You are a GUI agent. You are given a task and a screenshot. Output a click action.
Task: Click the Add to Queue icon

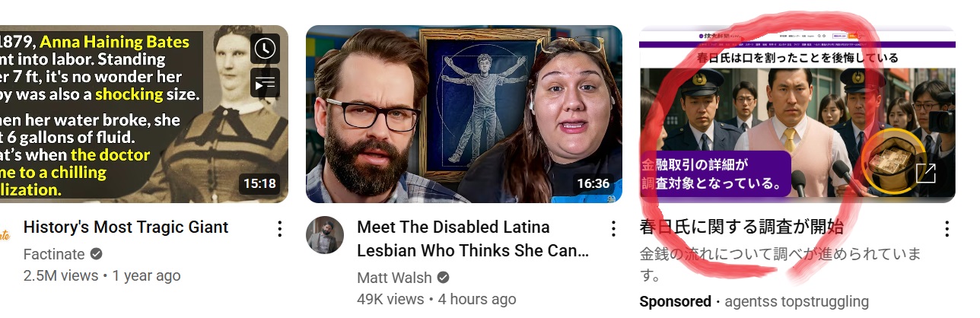[x=265, y=83]
